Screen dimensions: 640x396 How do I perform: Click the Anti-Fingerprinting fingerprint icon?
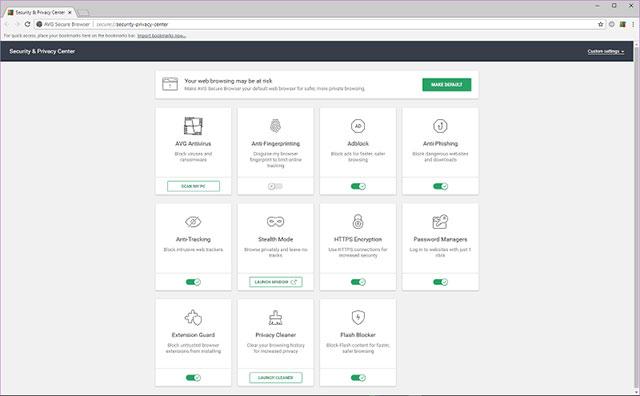pyautogui.click(x=276, y=126)
